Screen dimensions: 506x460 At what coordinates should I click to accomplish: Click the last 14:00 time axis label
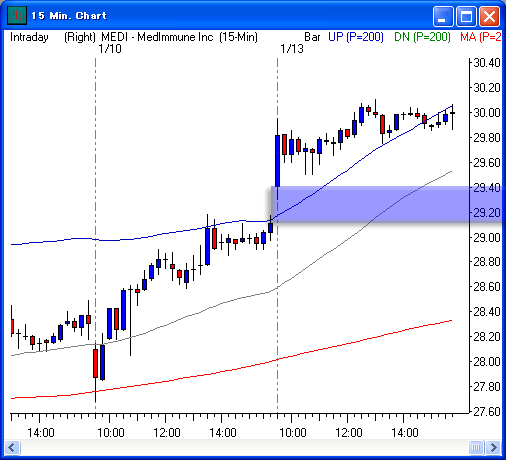coord(405,433)
